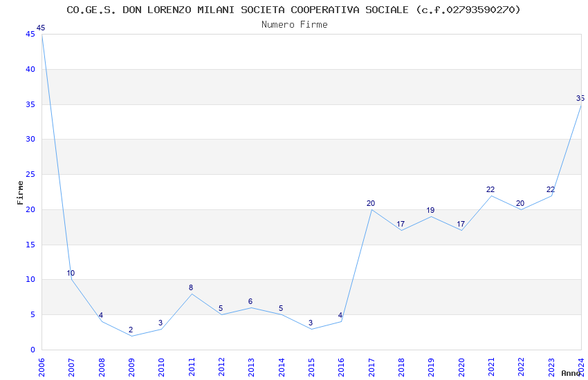This screenshot has height=380, width=588.
Task: Click data label 19 at the 2019 point
Action: coord(430,211)
